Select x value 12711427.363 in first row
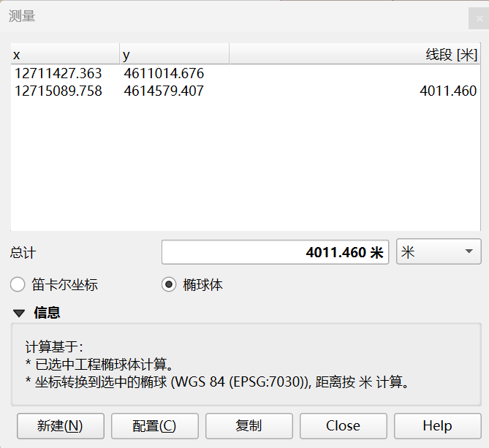Image resolution: width=489 pixels, height=448 pixels. point(58,74)
